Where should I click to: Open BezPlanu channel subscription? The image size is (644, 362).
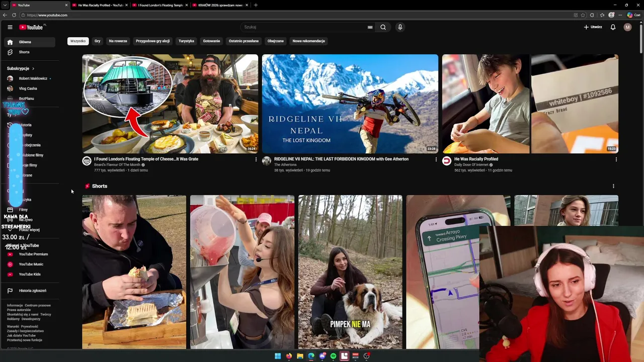[x=30, y=99]
